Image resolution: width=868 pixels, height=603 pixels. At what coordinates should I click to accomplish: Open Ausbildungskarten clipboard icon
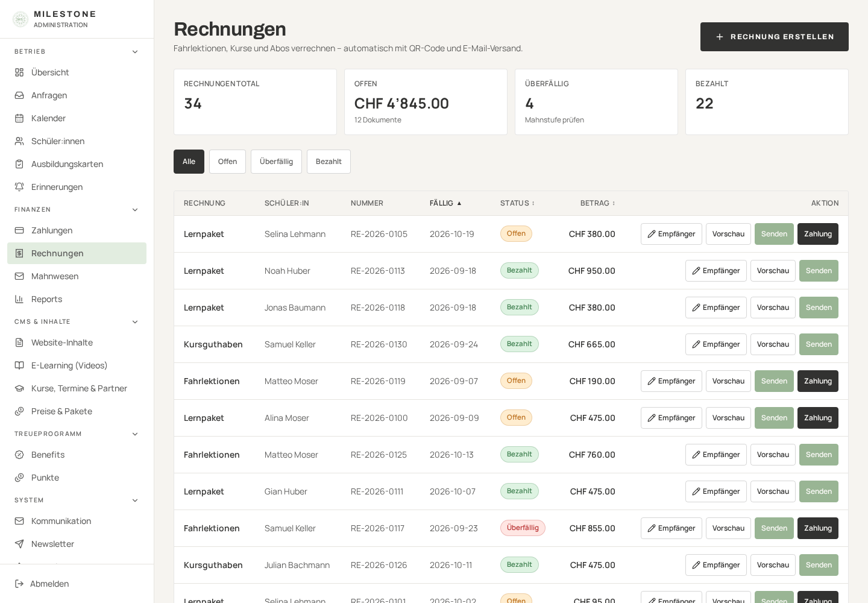pos(19,164)
